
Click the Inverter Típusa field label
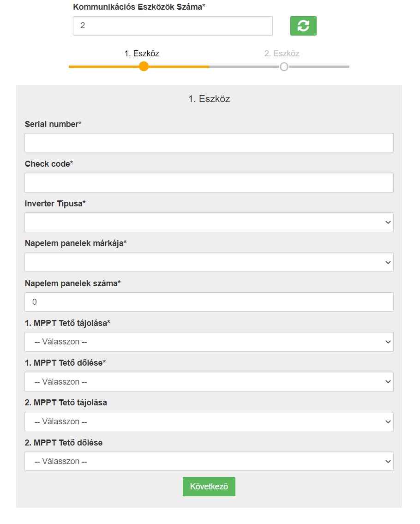pos(55,204)
